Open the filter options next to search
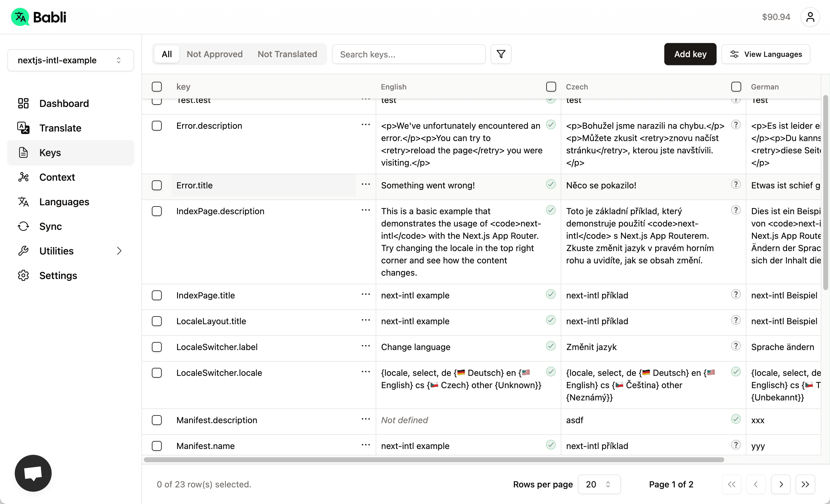This screenshot has width=830, height=504. [500, 54]
